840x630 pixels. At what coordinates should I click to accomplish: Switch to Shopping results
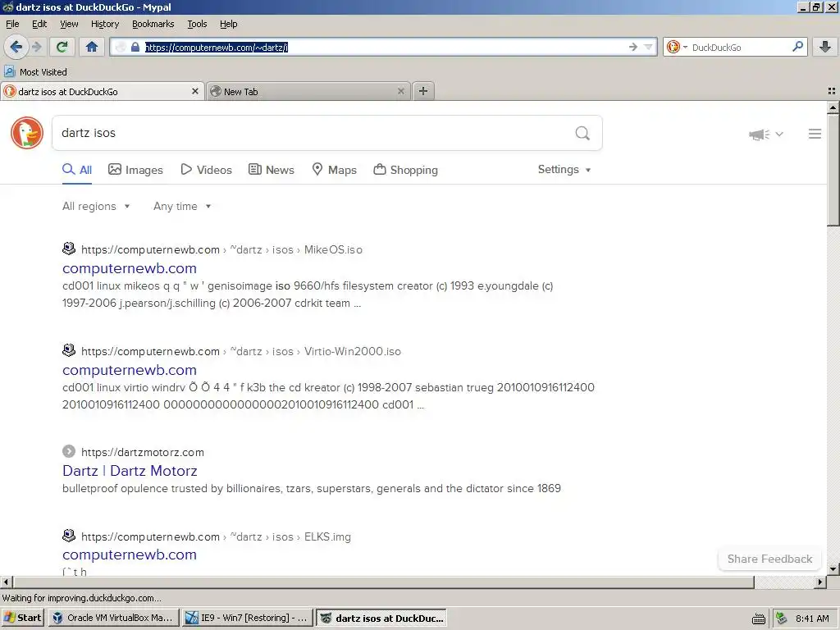[x=405, y=170]
